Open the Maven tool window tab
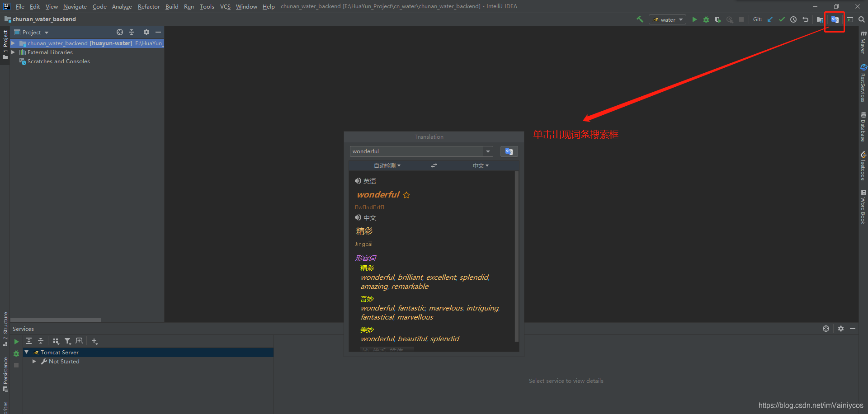The image size is (868, 414). [x=863, y=42]
